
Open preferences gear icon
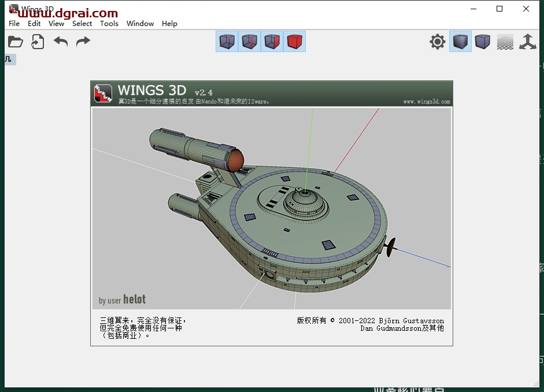tap(438, 42)
